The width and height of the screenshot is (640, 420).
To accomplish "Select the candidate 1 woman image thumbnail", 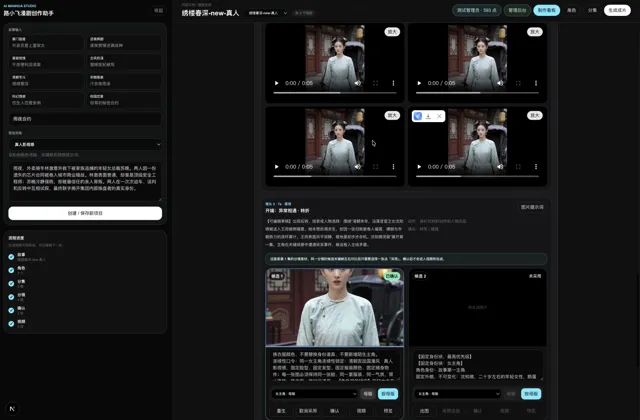I will pyautogui.click(x=335, y=307).
